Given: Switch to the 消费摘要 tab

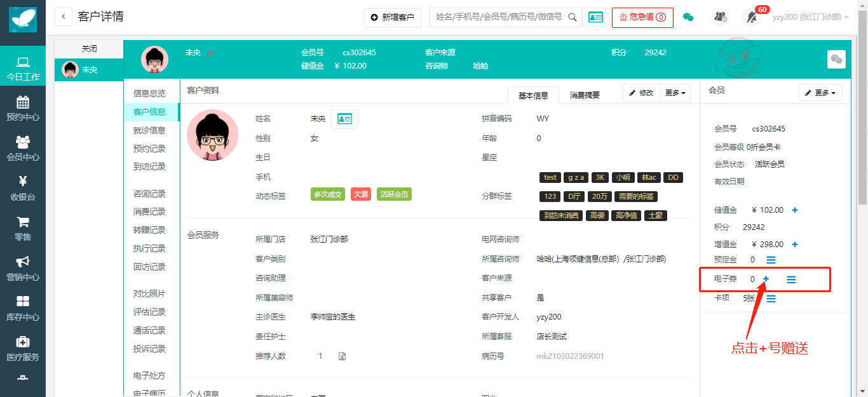Looking at the screenshot, I should 584,95.
